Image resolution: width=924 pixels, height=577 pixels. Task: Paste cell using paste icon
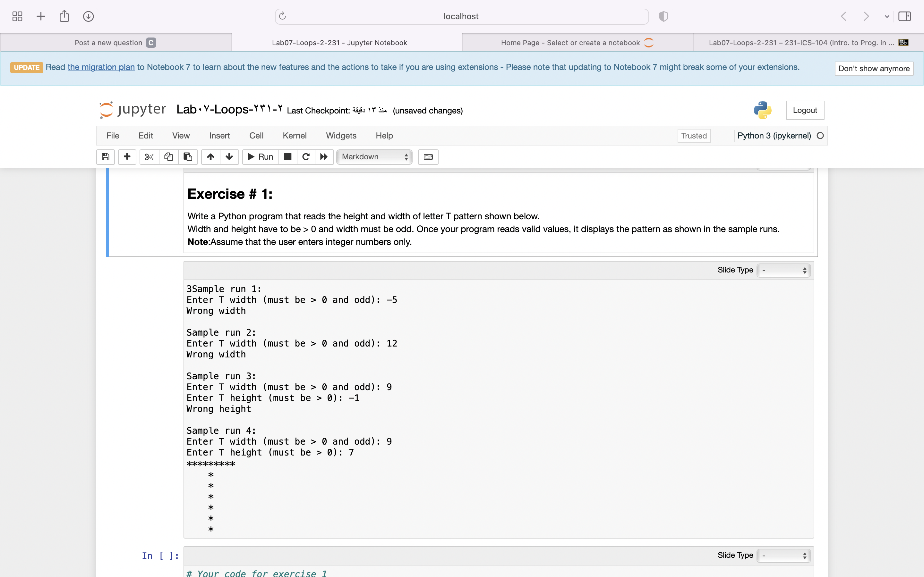coord(187,157)
